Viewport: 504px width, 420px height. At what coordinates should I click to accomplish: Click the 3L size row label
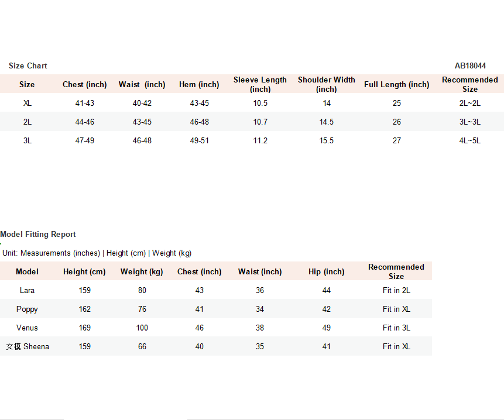point(28,140)
